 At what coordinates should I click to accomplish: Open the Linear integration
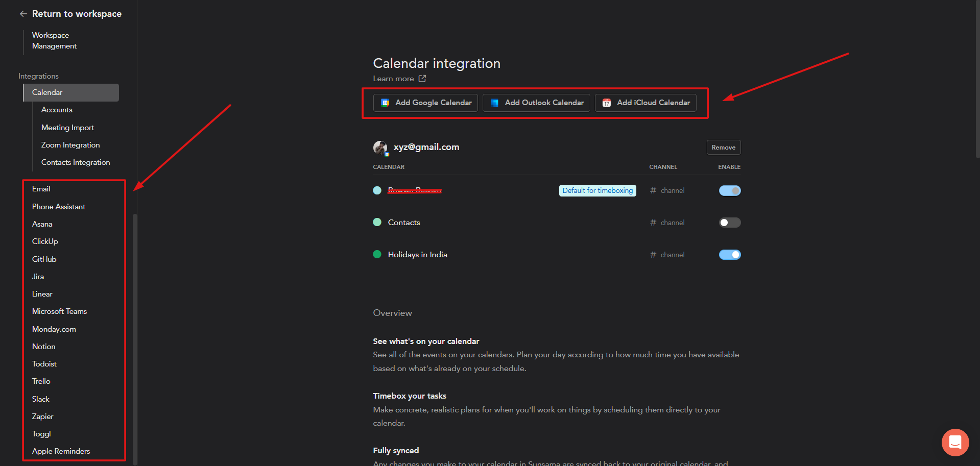click(x=42, y=294)
